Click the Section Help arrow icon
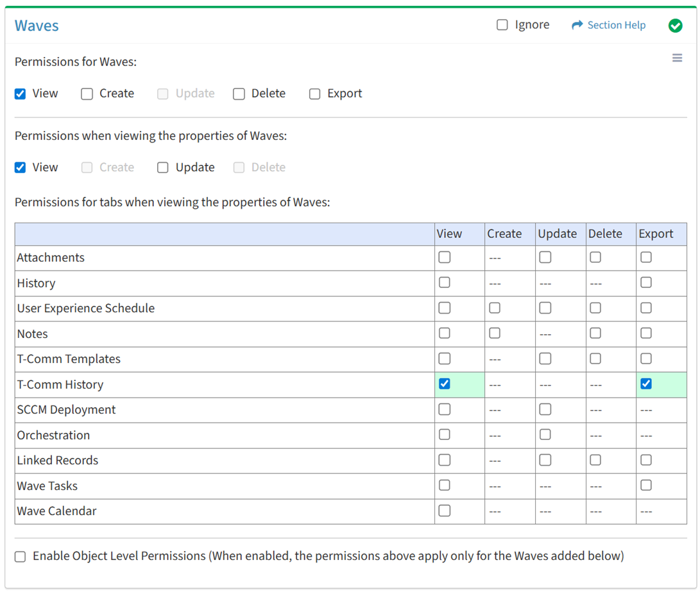Viewport: 700px width, 592px height. [577, 25]
